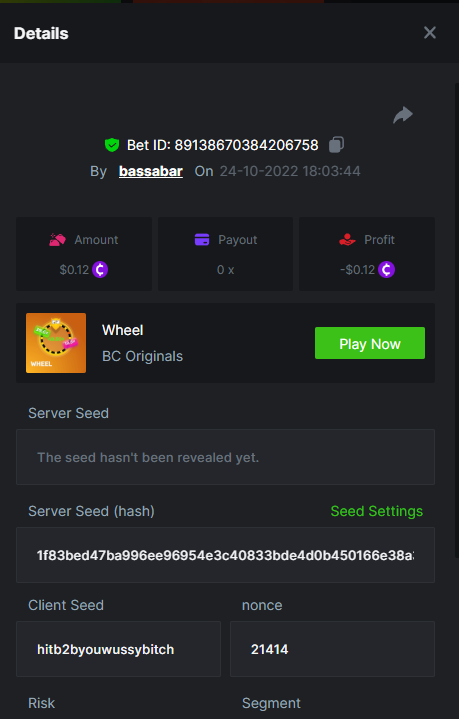This screenshot has height=719, width=459.
Task: Click the purple coin icon beside $0.12 amount
Action: tap(100, 270)
